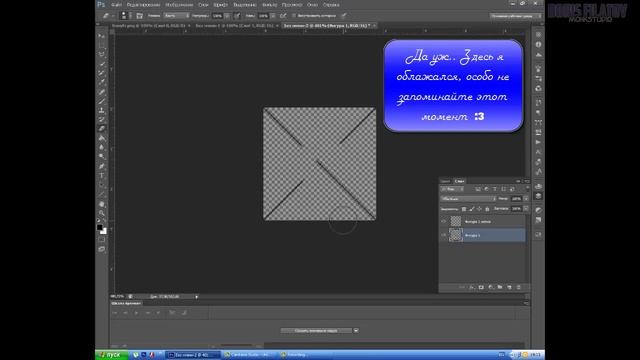
Task: Open the Окно menu
Action: (x=312, y=5)
